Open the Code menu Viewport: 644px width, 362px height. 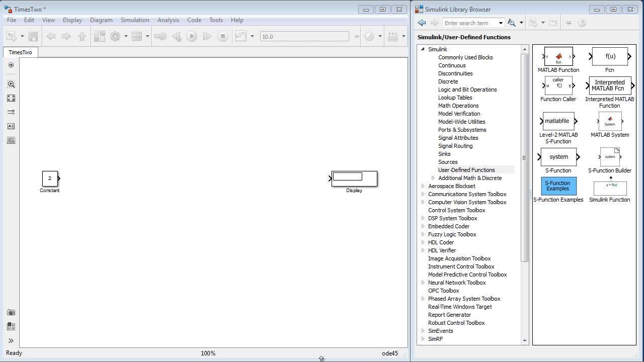194,20
